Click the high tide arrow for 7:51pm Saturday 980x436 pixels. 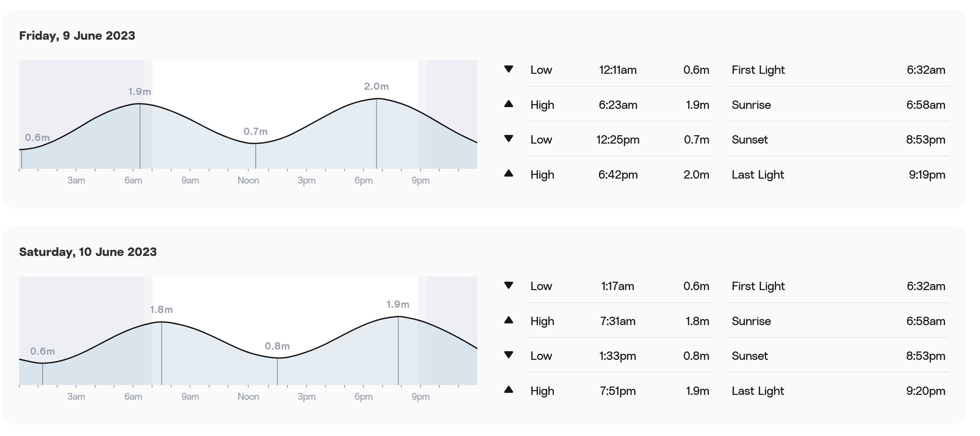tap(509, 390)
